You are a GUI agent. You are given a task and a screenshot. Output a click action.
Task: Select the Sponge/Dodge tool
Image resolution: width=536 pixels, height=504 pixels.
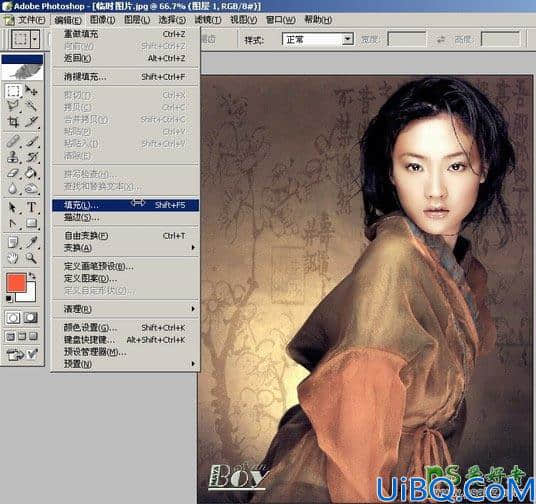[x=31, y=188]
